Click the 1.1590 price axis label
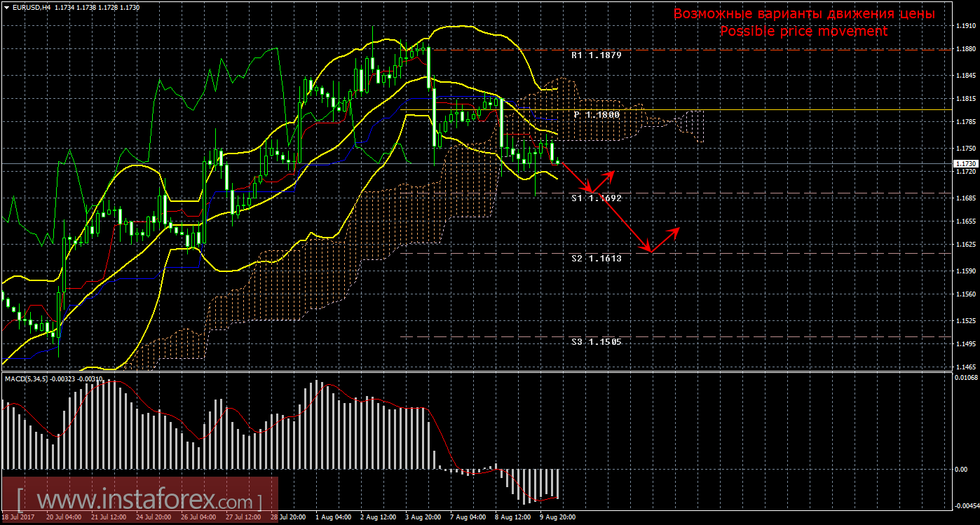 coord(966,271)
